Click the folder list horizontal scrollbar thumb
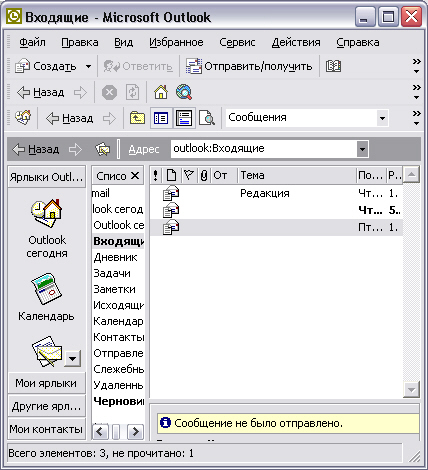Viewport: 428px width, 470px height. (x=116, y=432)
